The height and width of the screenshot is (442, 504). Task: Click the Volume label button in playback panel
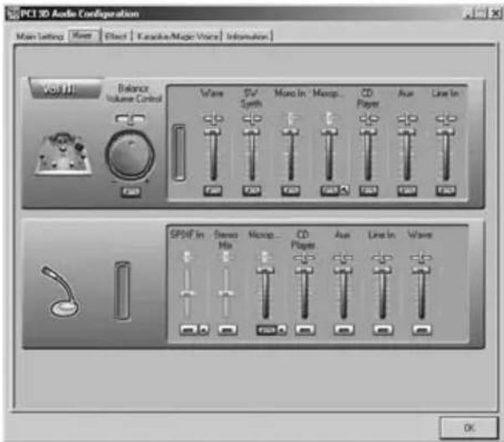pos(64,89)
